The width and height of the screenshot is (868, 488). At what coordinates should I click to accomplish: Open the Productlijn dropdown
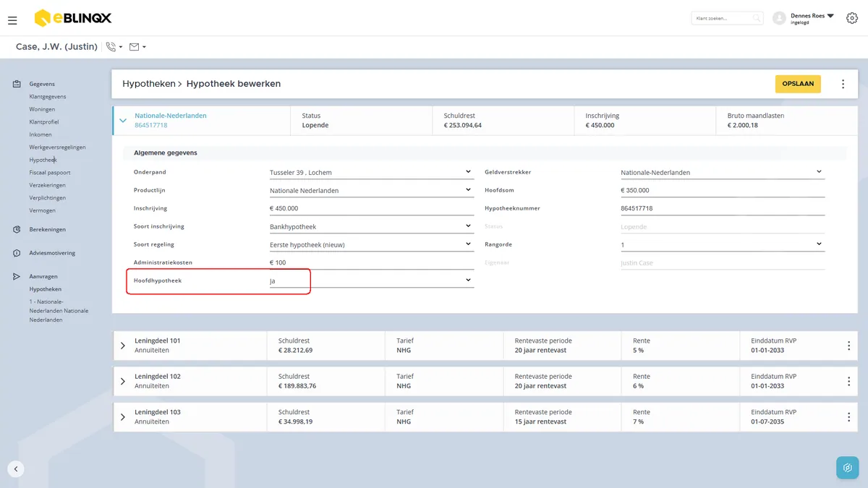pyautogui.click(x=372, y=191)
